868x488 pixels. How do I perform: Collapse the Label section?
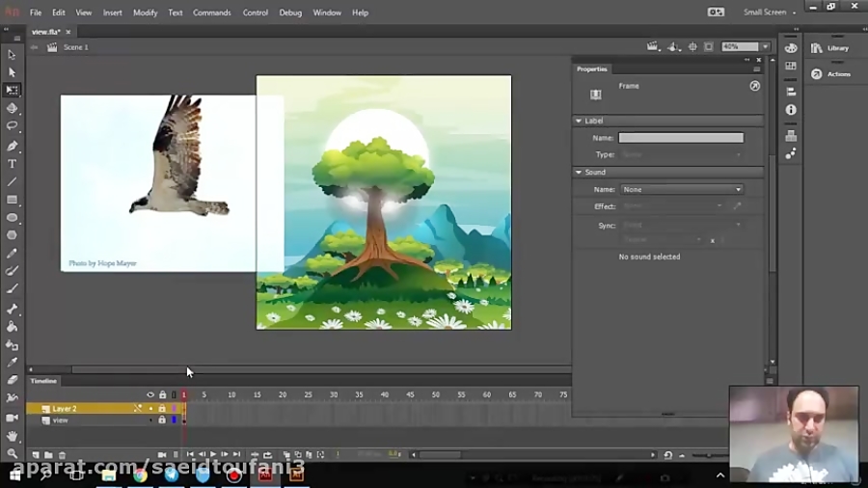point(579,121)
